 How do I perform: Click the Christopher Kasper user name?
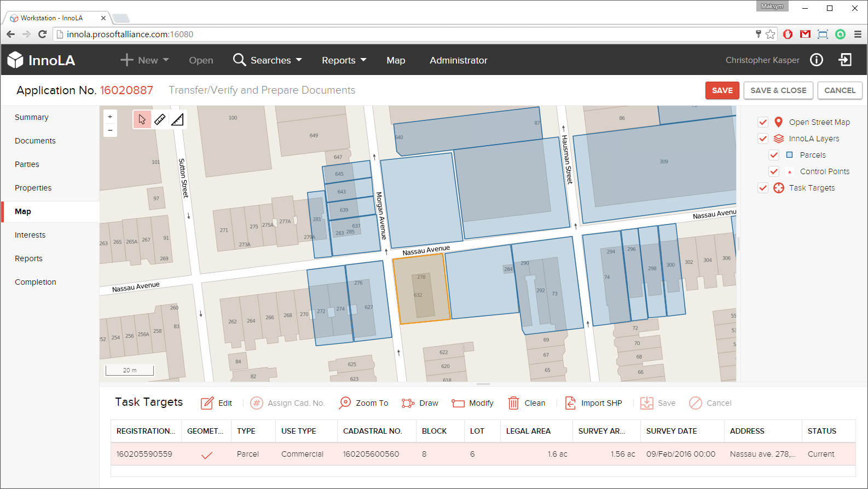click(762, 60)
